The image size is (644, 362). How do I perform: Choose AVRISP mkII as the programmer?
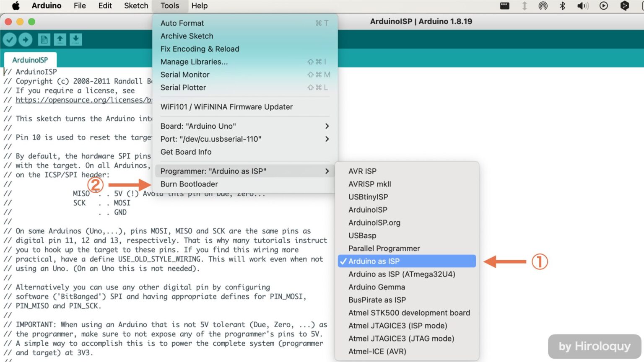[407, 184]
